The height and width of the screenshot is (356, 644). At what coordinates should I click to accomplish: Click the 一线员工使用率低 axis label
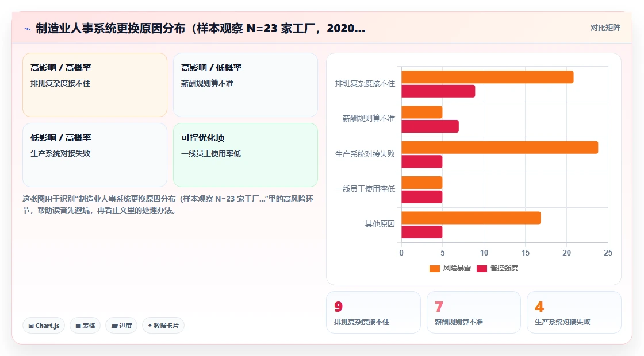(x=365, y=189)
